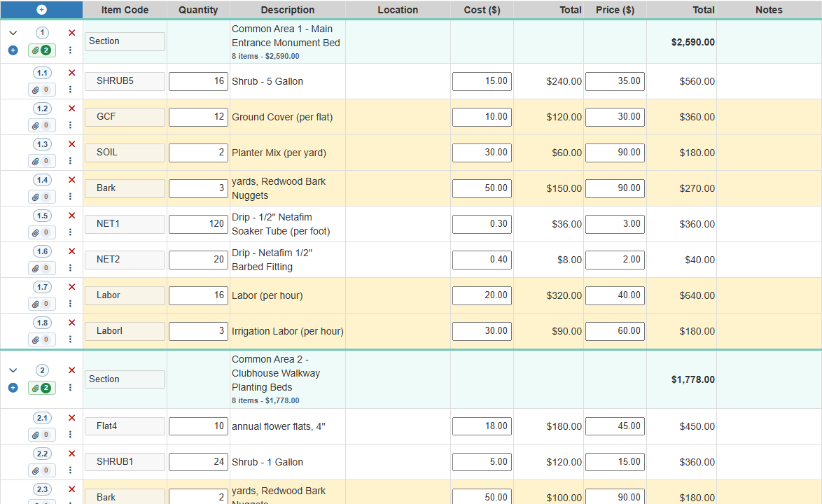This screenshot has height=504, width=822.
Task: Add item to section 2 with blue plus
Action: (x=13, y=388)
